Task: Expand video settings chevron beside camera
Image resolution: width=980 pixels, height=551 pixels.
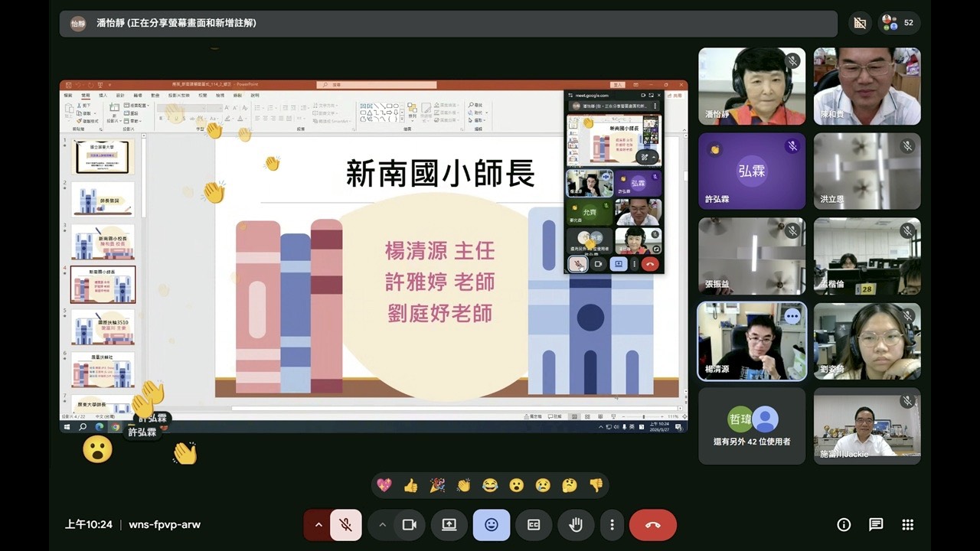Action: point(382,525)
